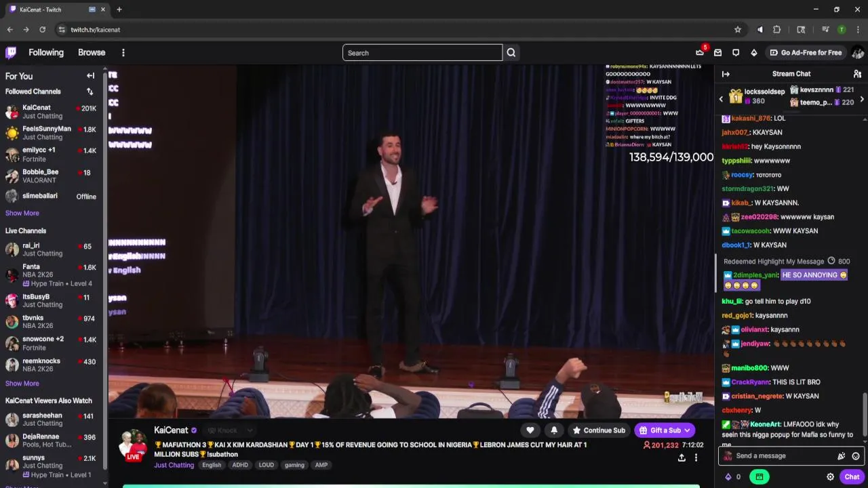The width and height of the screenshot is (868, 488).
Task: Open Bits balance icon in chat
Action: coord(728,476)
